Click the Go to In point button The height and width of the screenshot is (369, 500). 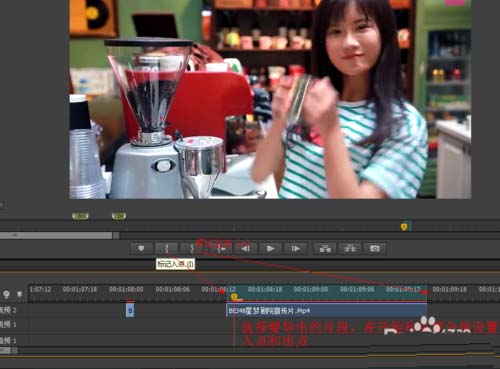coord(221,249)
